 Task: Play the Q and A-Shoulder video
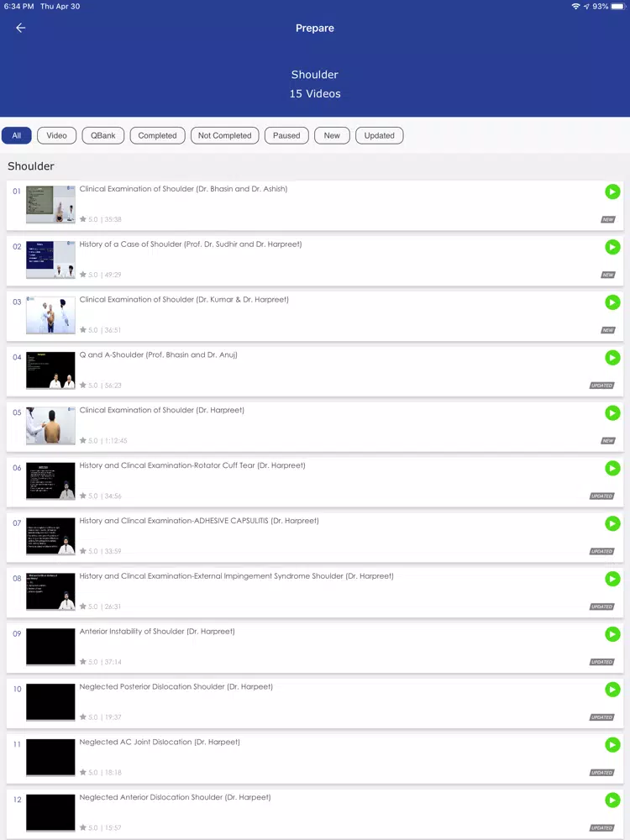coord(612,357)
